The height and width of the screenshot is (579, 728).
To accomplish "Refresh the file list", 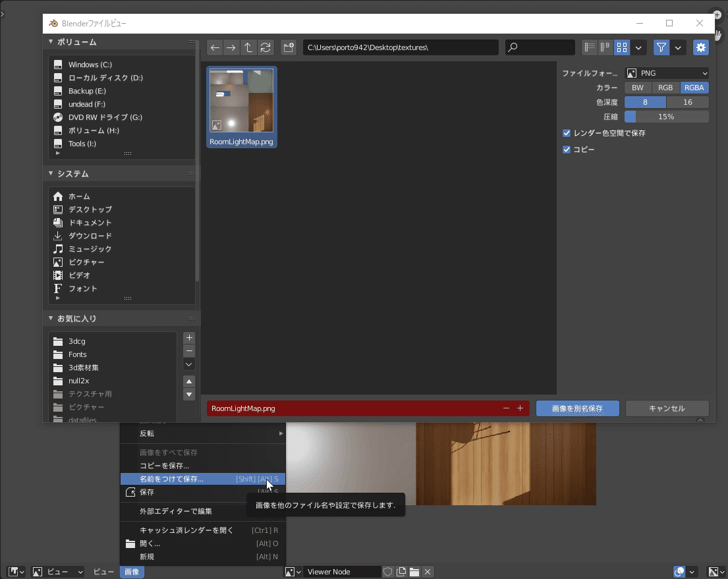I will coord(266,47).
